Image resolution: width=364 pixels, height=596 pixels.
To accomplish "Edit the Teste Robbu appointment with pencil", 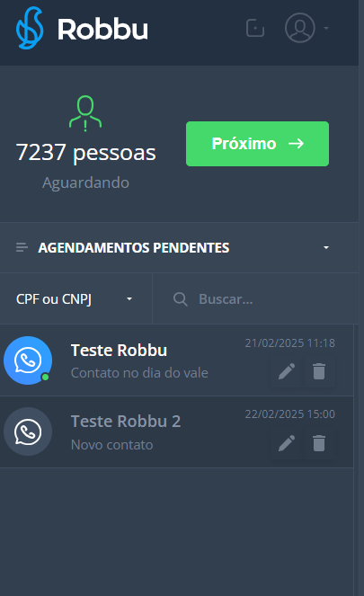I will (287, 371).
